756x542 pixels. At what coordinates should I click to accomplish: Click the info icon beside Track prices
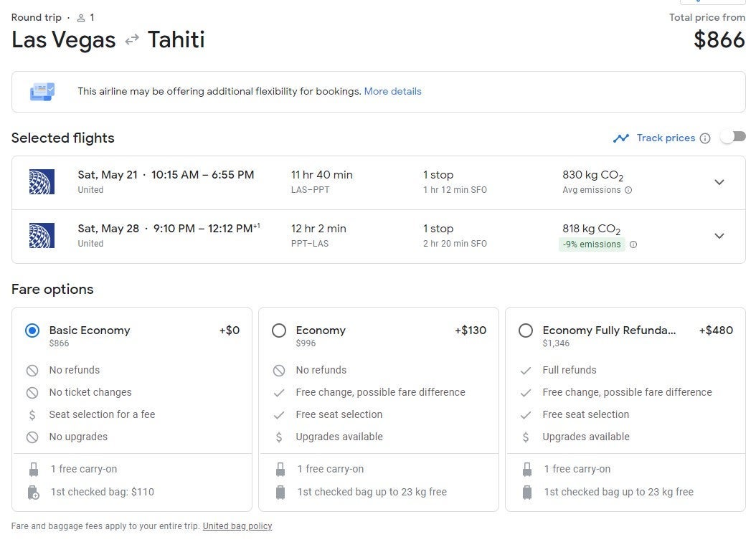click(705, 138)
